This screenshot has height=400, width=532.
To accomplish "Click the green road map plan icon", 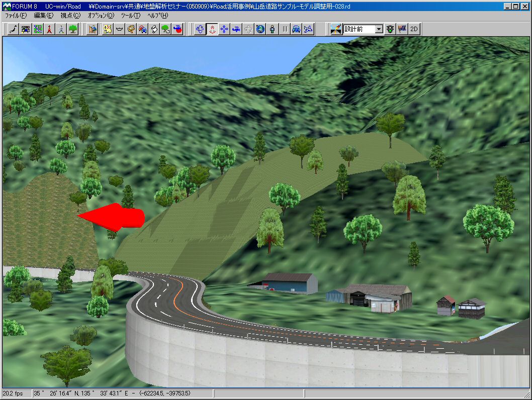I will [38, 29].
